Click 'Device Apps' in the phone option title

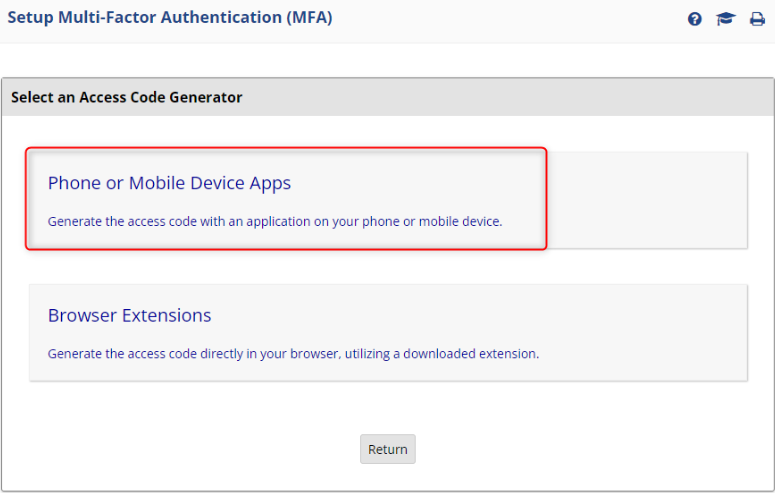tap(241, 183)
